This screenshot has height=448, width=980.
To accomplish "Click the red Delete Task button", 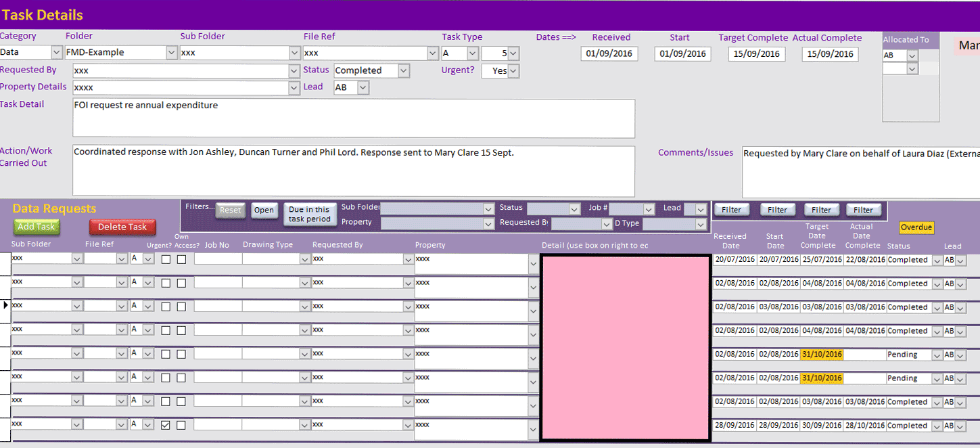I will pyautogui.click(x=122, y=227).
